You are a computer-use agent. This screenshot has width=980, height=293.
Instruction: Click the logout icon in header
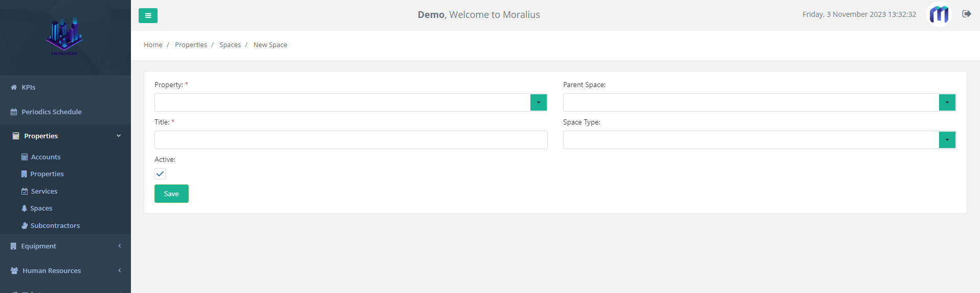966,14
